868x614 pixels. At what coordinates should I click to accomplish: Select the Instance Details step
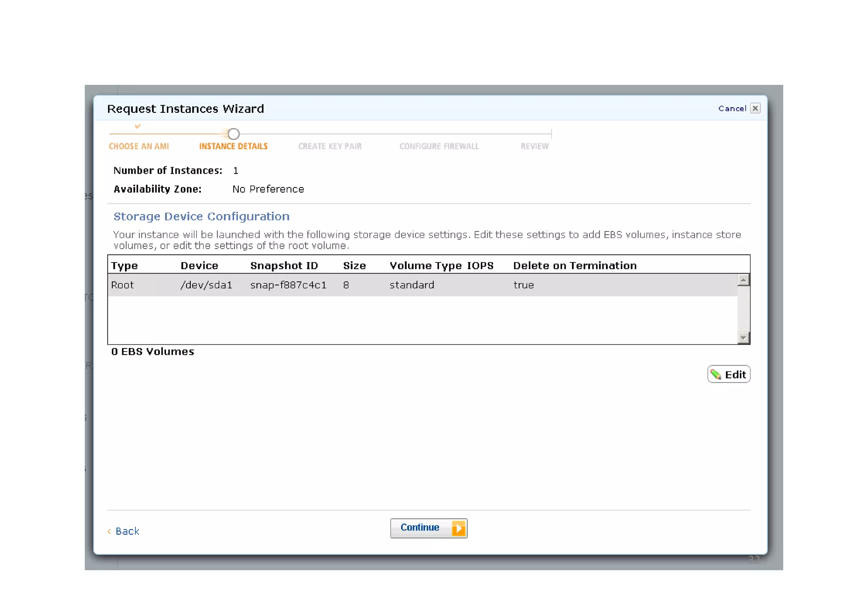[x=233, y=146]
